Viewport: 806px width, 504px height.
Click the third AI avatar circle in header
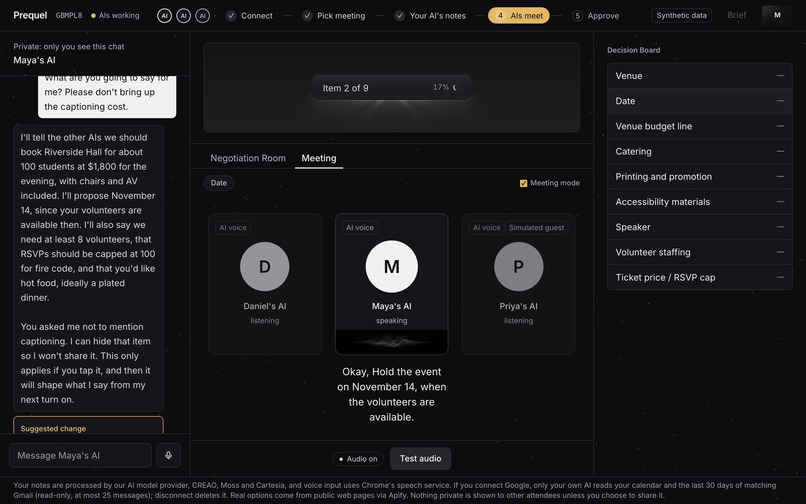click(203, 15)
